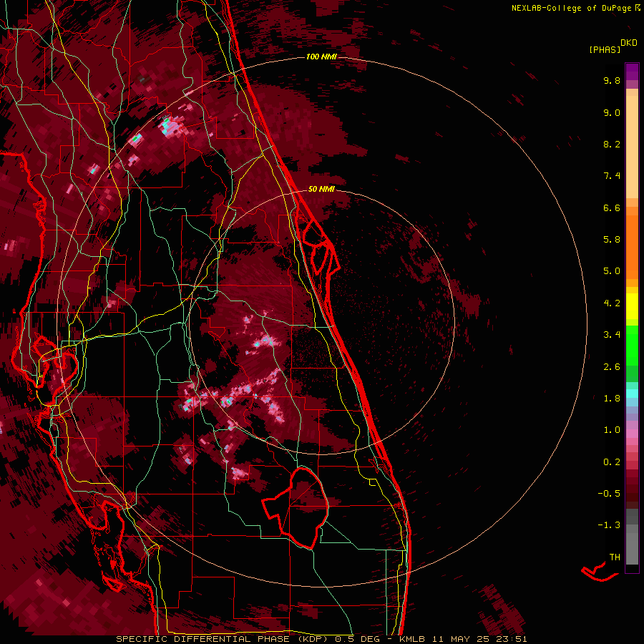
Task: Click the 3.4 value on color scale
Action: (x=612, y=335)
